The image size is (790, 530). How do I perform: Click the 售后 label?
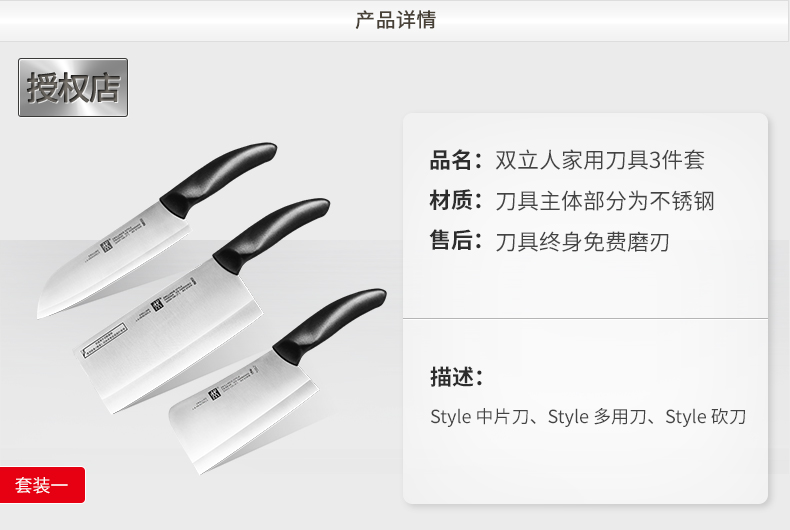point(456,241)
